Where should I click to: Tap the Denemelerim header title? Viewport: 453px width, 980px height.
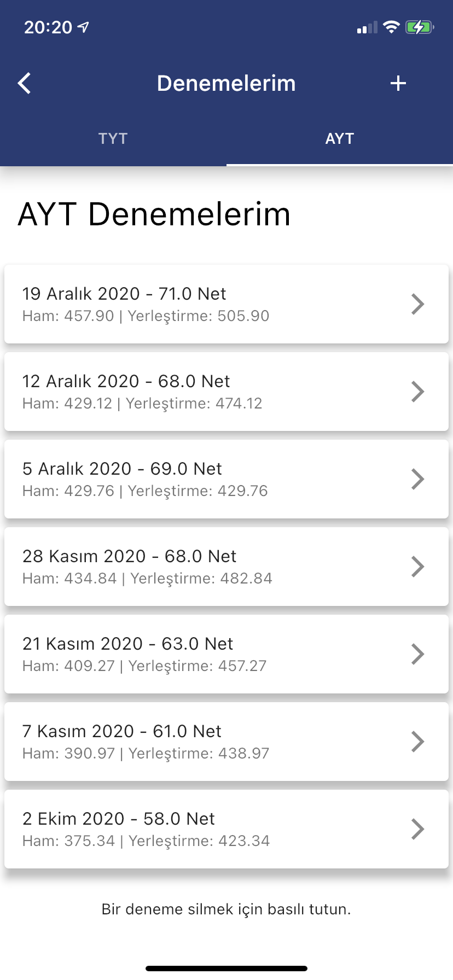[226, 83]
